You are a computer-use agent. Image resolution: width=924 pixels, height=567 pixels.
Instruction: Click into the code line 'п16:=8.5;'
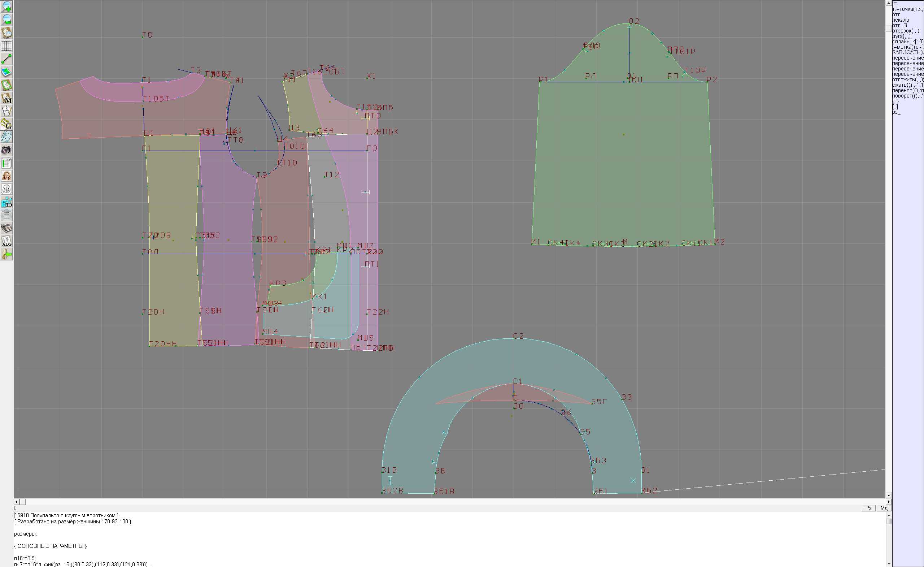25,558
